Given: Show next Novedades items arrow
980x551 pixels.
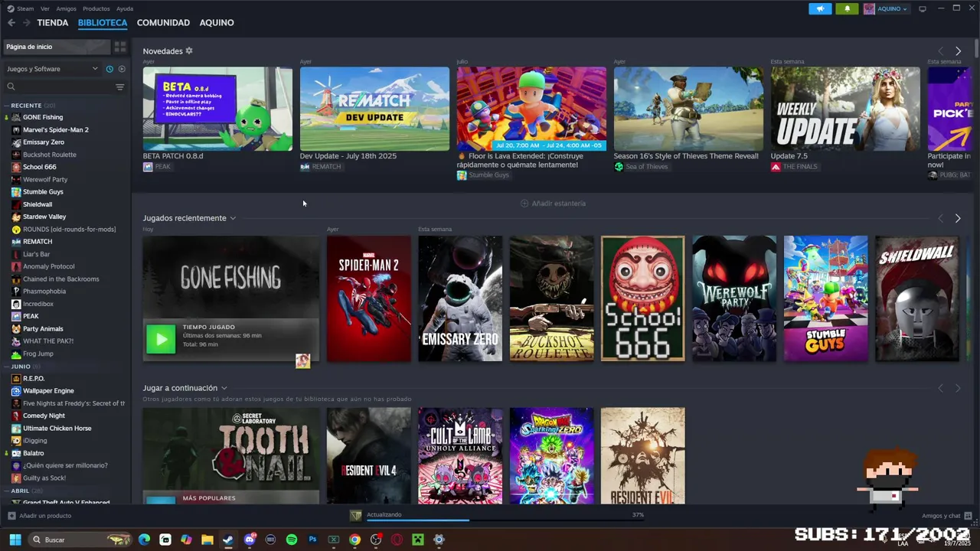Looking at the screenshot, I should 958,51.
